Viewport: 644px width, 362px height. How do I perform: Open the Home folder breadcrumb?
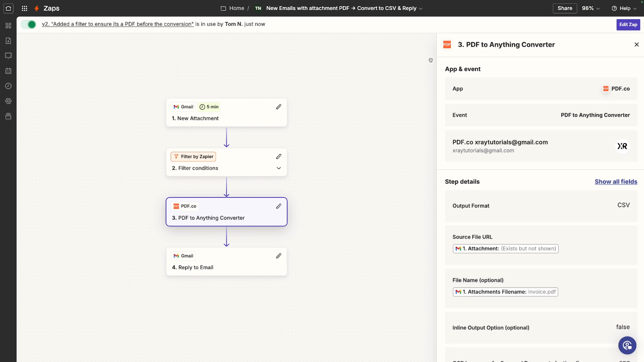tap(232, 8)
